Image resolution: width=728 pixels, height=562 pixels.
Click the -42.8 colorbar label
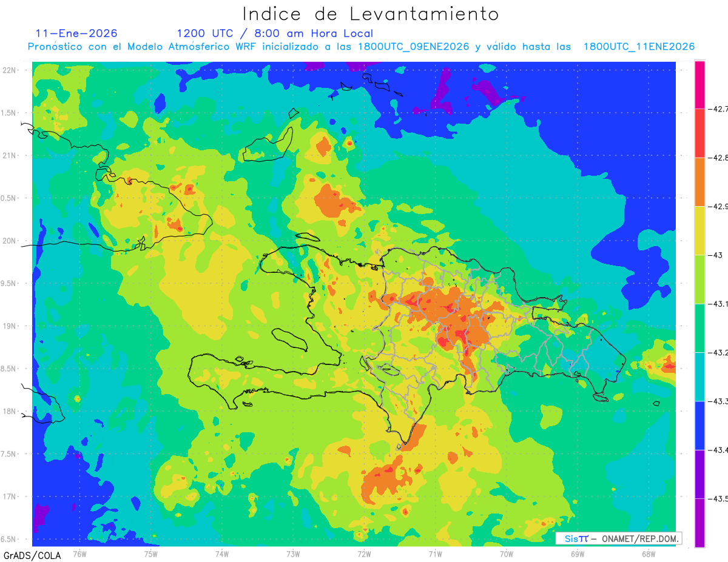tap(718, 158)
